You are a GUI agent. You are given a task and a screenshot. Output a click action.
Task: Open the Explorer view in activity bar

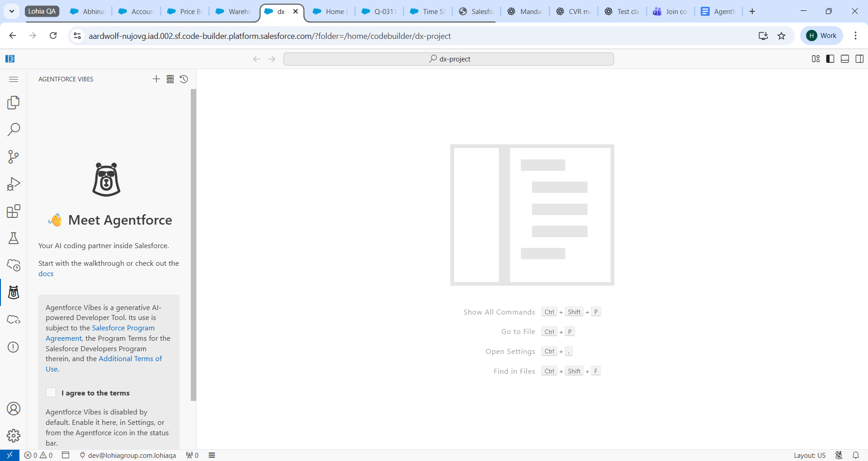tap(14, 103)
